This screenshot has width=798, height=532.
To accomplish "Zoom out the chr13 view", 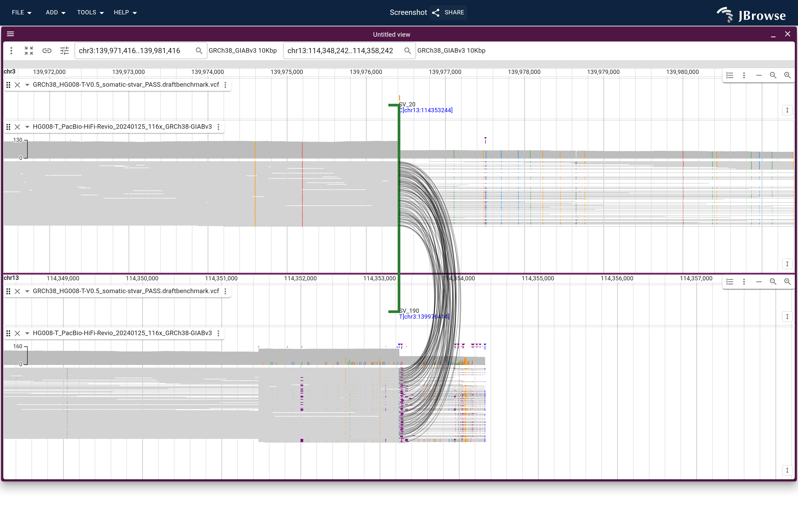I will (773, 282).
